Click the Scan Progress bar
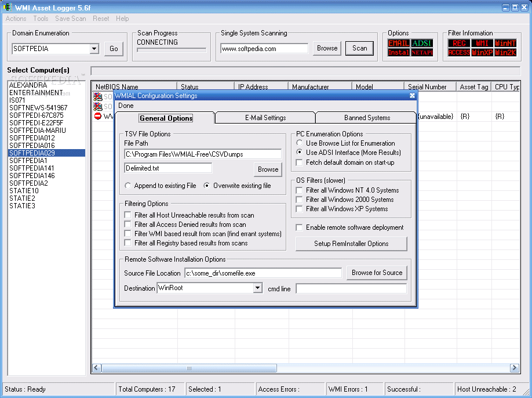 tap(172, 50)
